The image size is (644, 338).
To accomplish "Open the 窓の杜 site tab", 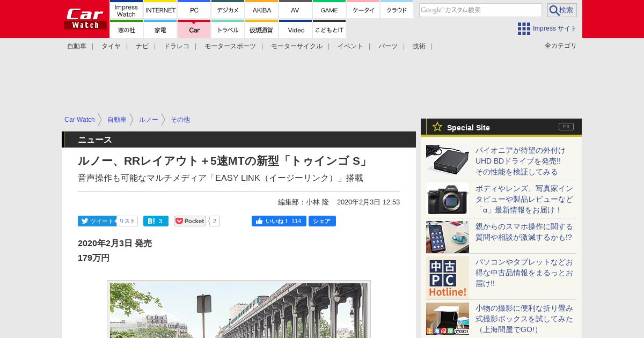I will coord(126,30).
